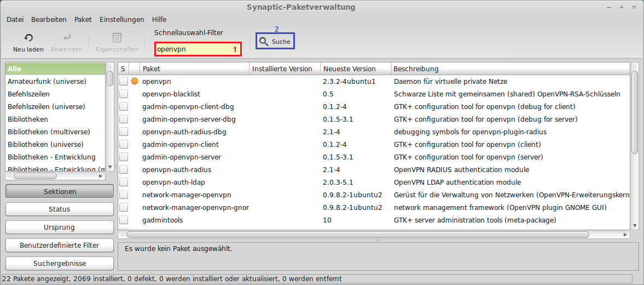644x285 pixels.
Task: Select Bibliotheken - Entwicklung section
Action: pyautogui.click(x=55, y=157)
